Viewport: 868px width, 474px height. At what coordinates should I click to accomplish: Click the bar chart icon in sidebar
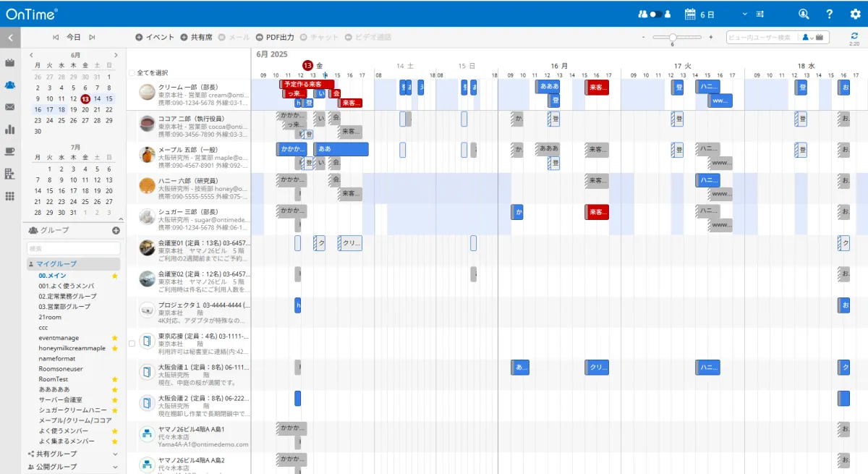click(10, 130)
